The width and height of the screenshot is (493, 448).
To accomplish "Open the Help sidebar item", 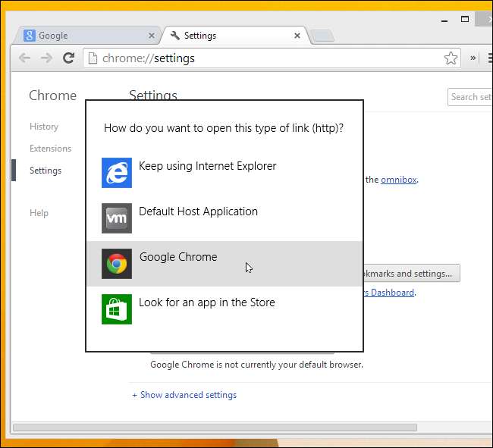I will 39,213.
